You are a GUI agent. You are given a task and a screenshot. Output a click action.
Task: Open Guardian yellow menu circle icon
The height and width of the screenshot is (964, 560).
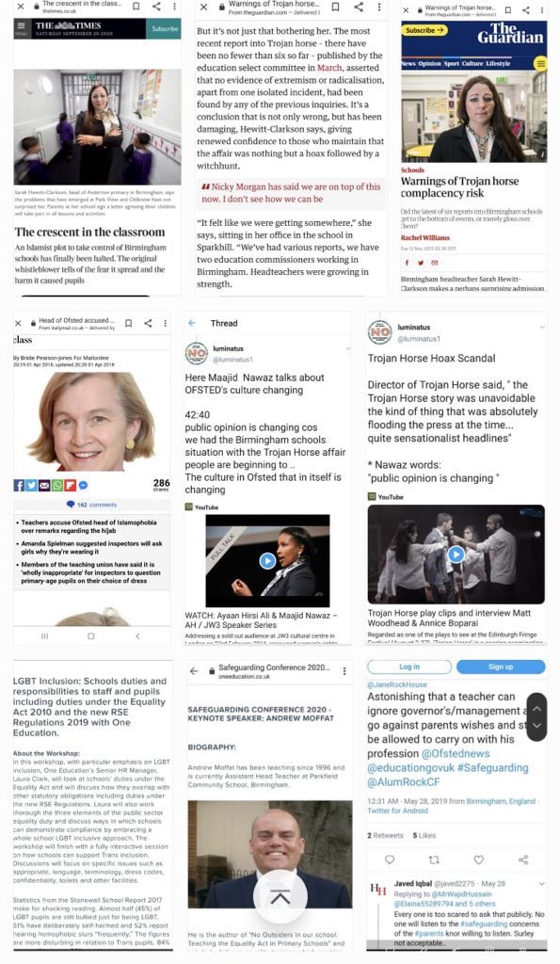pos(539,63)
